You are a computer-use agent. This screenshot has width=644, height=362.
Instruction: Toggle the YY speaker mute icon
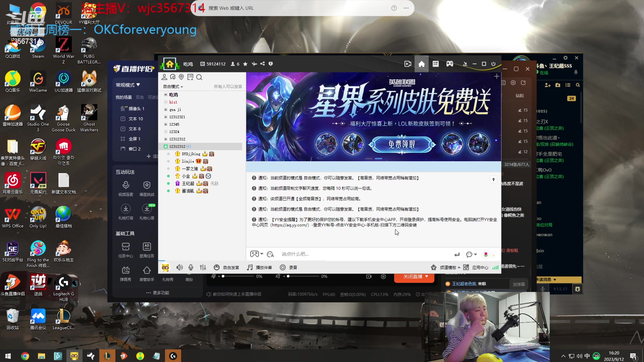pos(180,267)
